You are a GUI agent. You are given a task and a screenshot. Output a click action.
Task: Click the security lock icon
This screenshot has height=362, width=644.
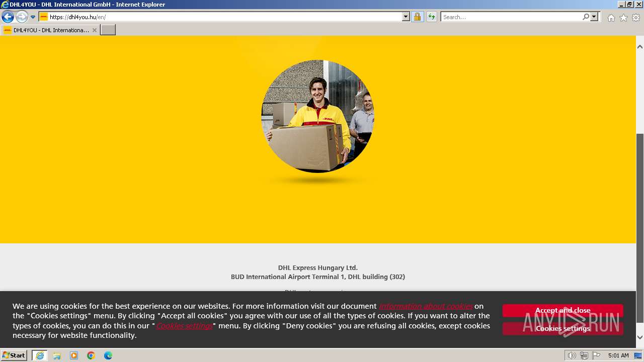click(x=417, y=17)
